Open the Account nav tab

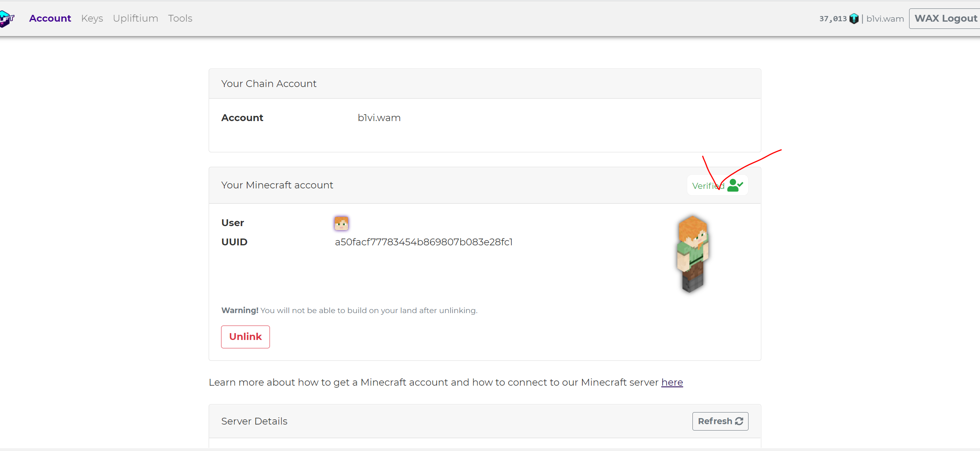pos(50,18)
